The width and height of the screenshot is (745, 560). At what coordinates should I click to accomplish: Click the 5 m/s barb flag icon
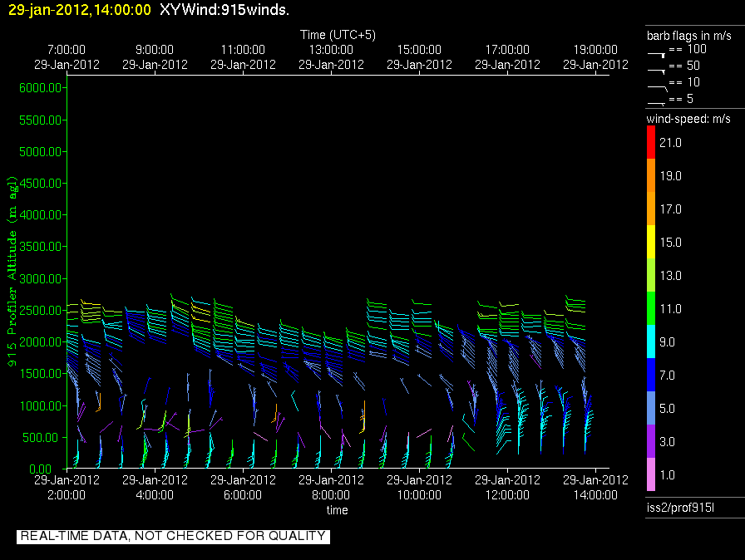coord(656,101)
